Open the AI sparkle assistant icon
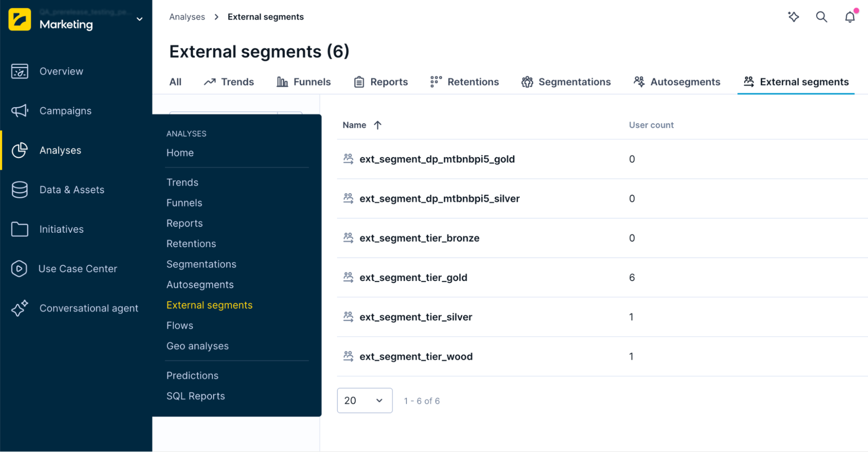This screenshot has width=868, height=452. point(794,17)
